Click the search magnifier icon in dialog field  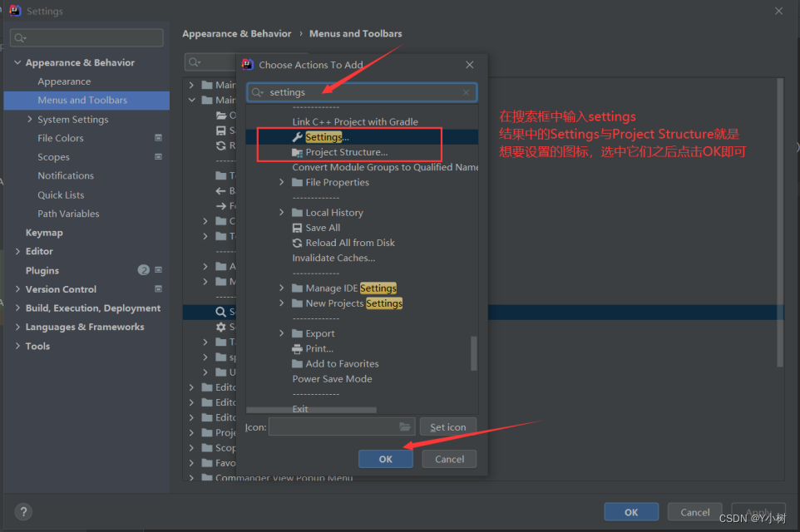tap(258, 92)
